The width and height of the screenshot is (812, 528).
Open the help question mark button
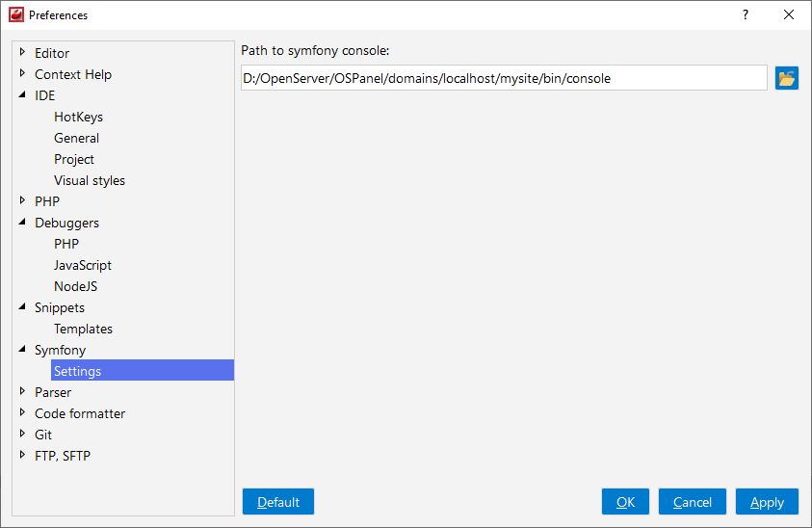coord(746,14)
